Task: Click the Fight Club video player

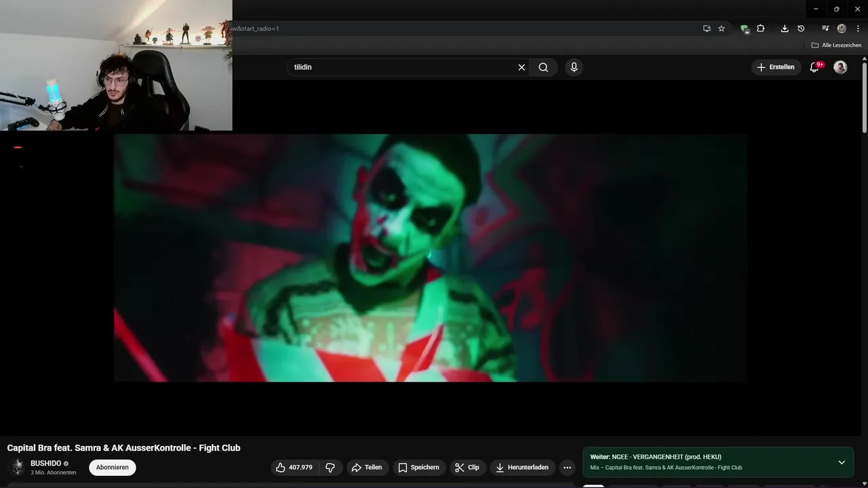Action: coord(431,258)
